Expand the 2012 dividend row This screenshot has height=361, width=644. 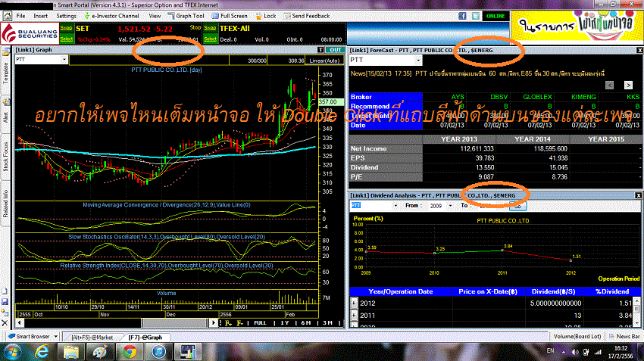coord(354,303)
